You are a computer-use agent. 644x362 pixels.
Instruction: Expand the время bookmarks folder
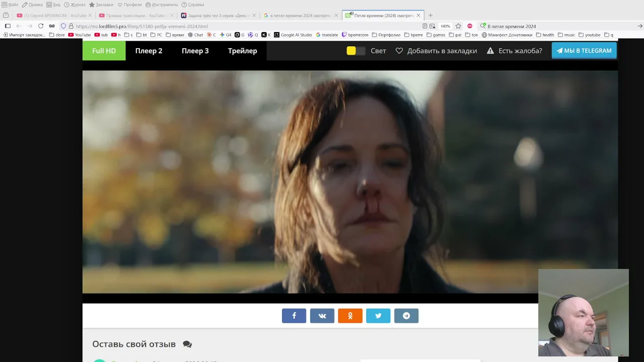[175, 35]
